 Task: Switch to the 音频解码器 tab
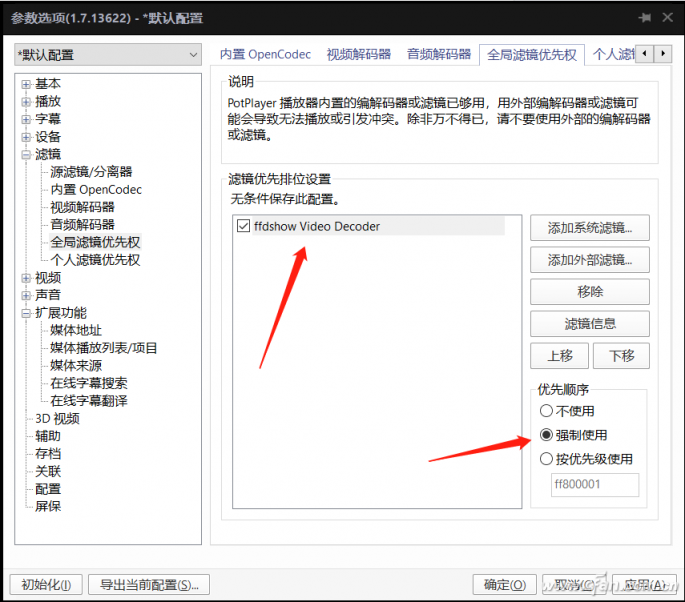439,54
